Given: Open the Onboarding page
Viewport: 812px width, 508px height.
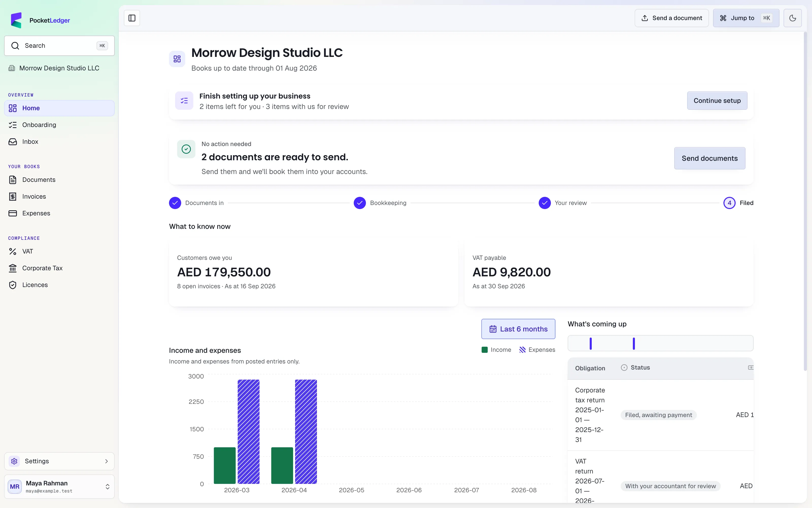Looking at the screenshot, I should [59, 125].
